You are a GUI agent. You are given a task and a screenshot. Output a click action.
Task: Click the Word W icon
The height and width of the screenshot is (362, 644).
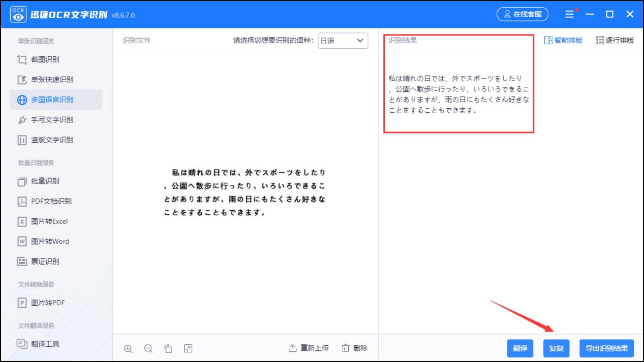[22, 241]
